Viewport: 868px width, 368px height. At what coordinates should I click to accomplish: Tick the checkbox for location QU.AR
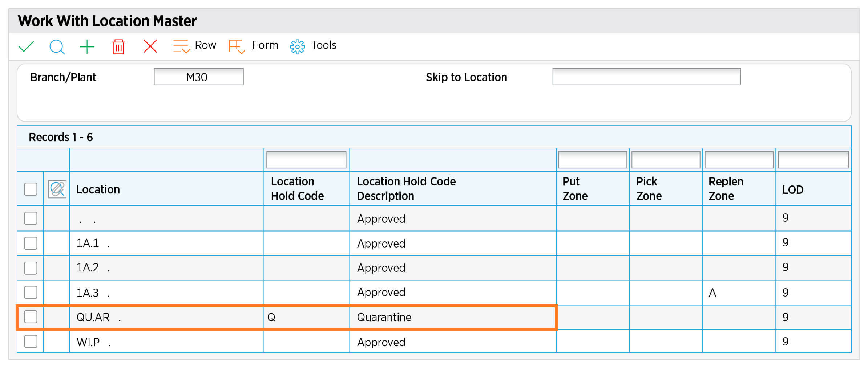coord(31,317)
